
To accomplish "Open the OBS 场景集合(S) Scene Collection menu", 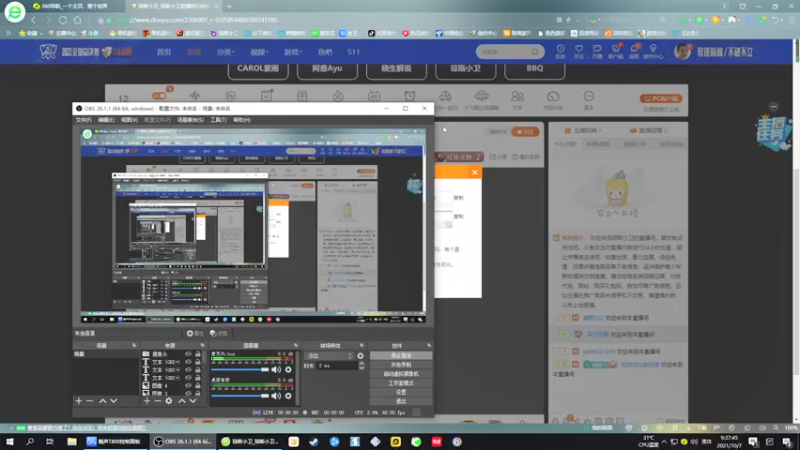I will pyautogui.click(x=190, y=120).
